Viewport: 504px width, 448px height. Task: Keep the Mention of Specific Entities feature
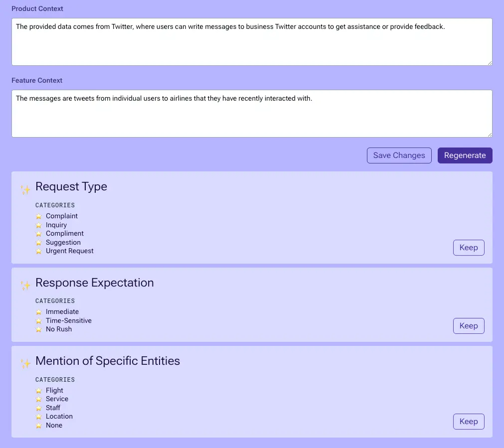pyautogui.click(x=468, y=422)
